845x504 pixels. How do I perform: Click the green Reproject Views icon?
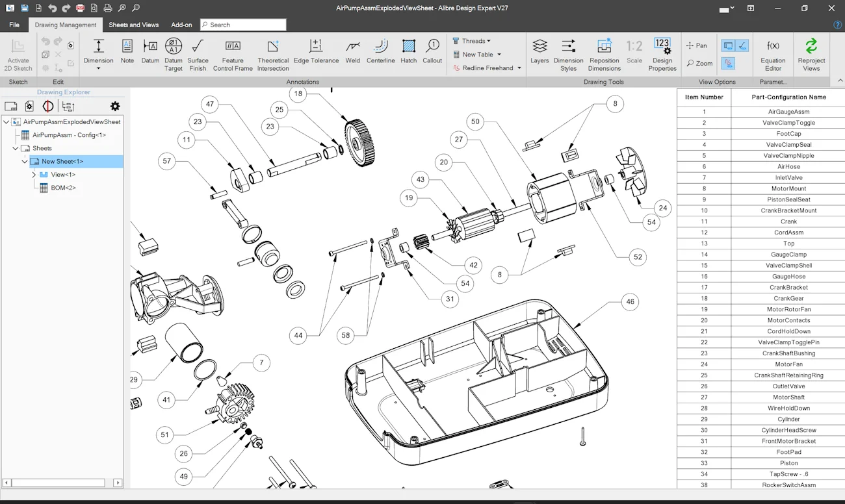click(811, 46)
